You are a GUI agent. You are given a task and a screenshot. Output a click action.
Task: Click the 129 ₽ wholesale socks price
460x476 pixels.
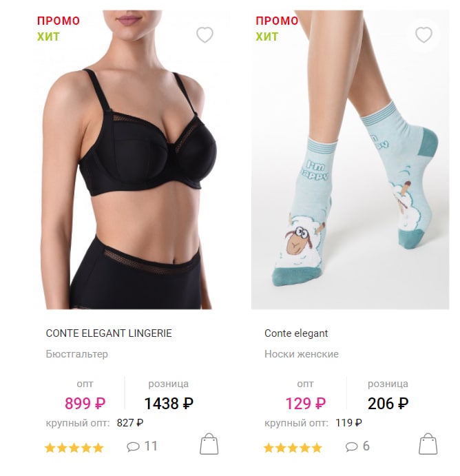(305, 404)
